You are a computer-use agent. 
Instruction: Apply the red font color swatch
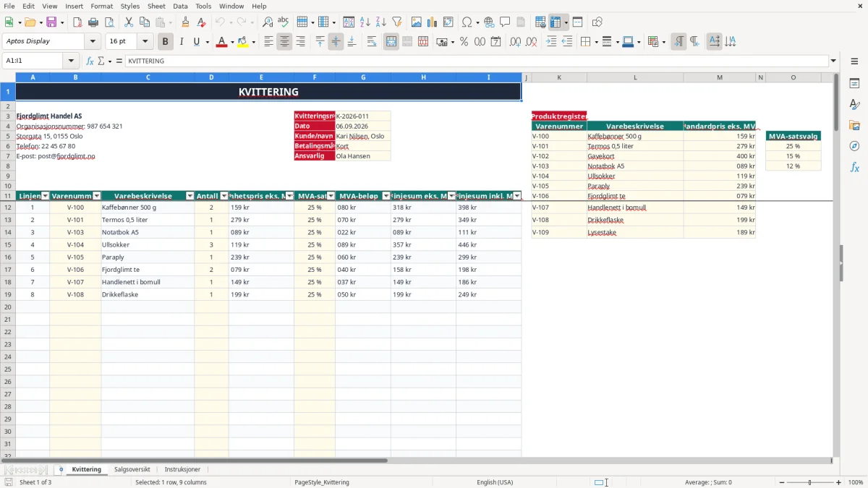coord(221,42)
